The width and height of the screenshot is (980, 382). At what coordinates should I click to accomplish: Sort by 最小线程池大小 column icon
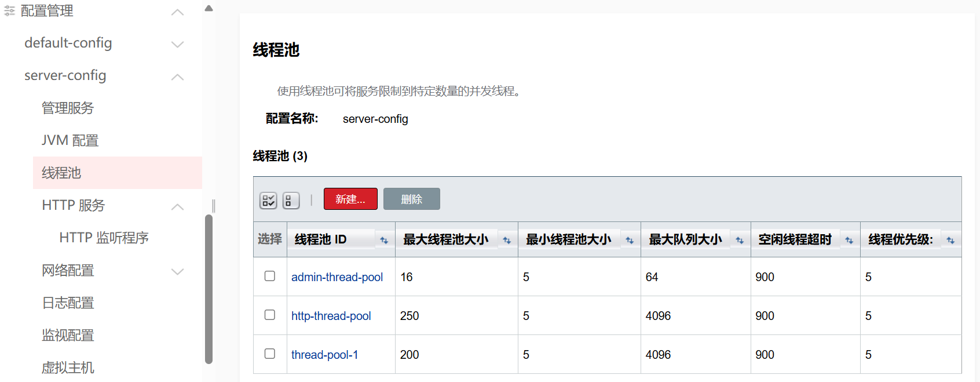coord(630,240)
